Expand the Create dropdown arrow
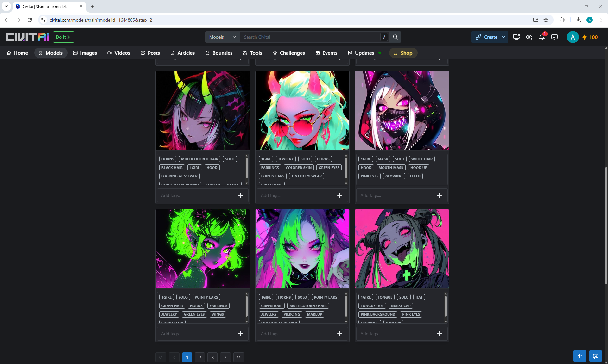 click(503, 37)
